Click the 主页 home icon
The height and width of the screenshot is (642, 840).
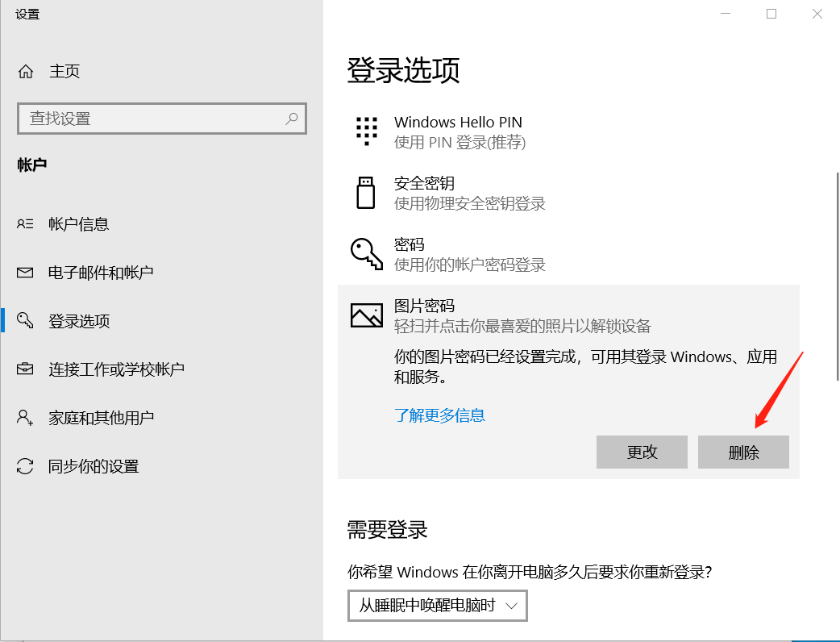coord(24,71)
